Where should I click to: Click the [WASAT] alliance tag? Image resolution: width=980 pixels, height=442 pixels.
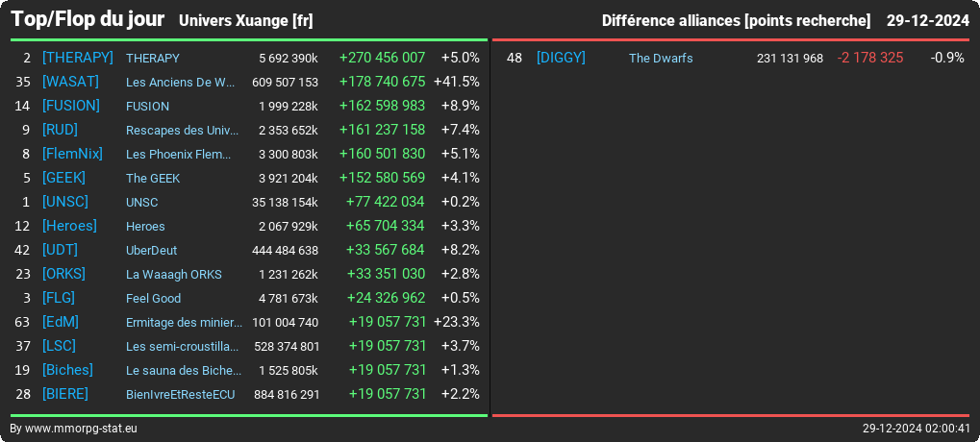(x=70, y=82)
